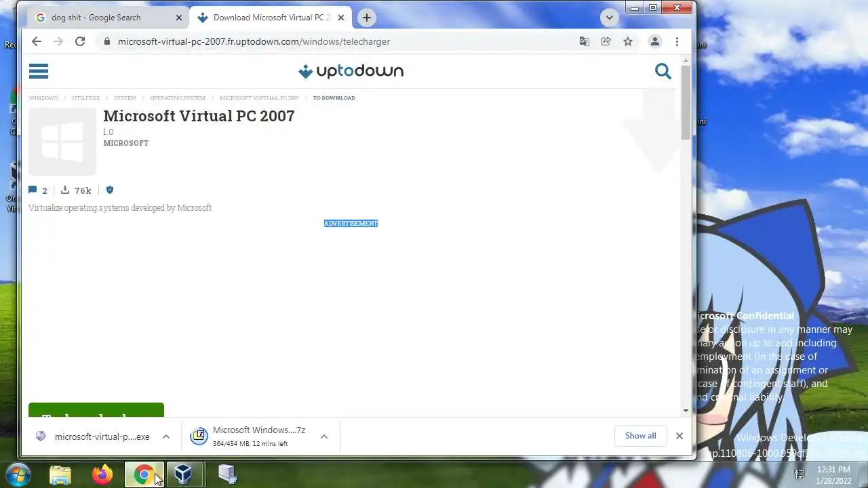
Task: Open the tab search dropdown
Action: click(609, 18)
